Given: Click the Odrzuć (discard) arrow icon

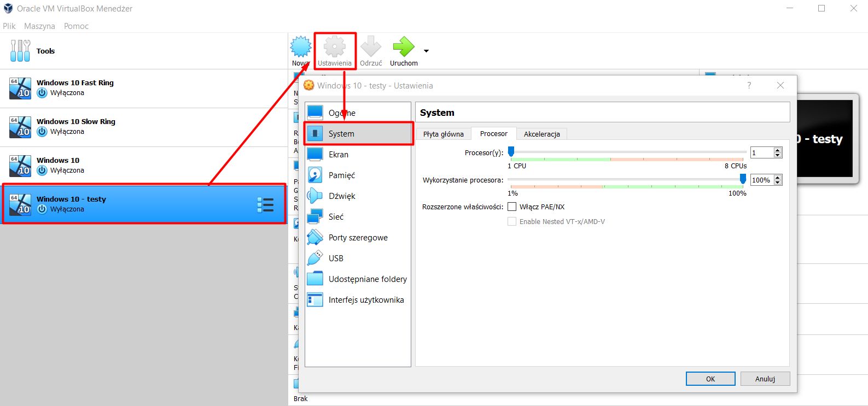Looking at the screenshot, I should point(371,47).
